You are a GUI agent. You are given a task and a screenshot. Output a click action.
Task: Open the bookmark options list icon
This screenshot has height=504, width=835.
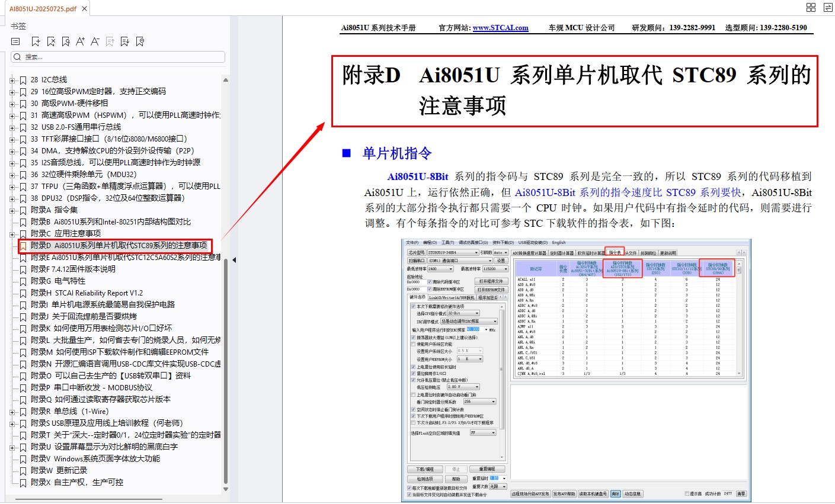[16, 41]
